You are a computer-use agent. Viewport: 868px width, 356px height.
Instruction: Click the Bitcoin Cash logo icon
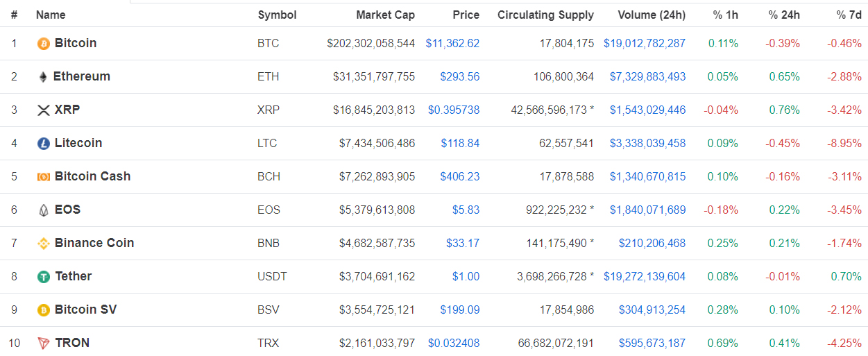(44, 177)
